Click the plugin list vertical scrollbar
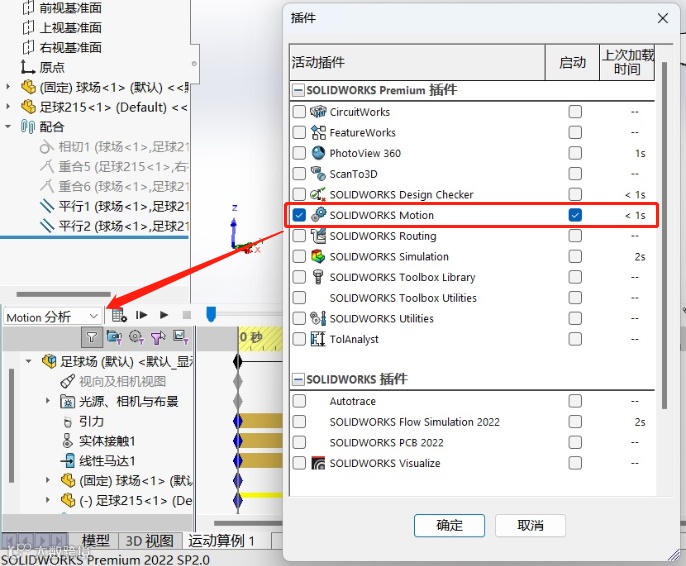The height and width of the screenshot is (566, 686). (x=664, y=235)
